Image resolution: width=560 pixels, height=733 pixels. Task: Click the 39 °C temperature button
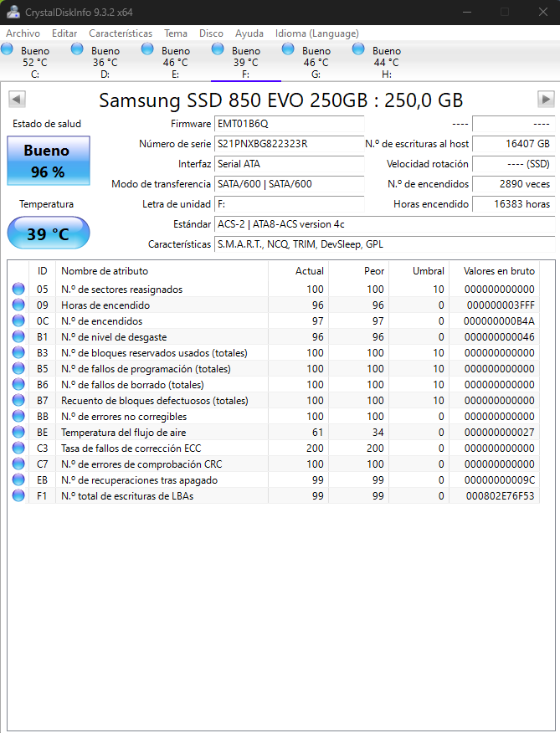point(49,233)
